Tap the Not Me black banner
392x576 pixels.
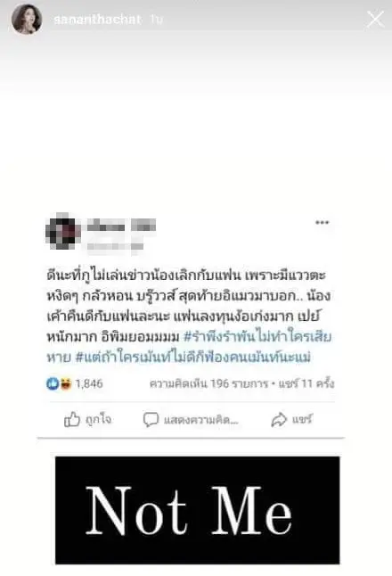(x=198, y=510)
